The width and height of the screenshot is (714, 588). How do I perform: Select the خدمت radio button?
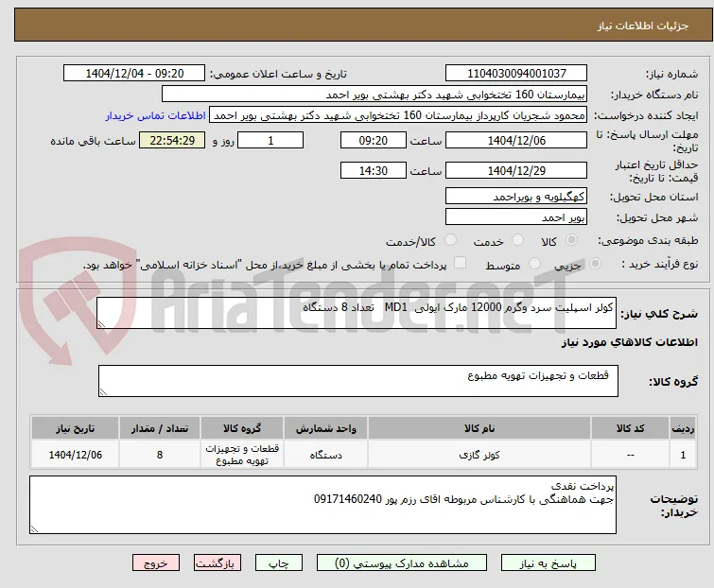pyautogui.click(x=517, y=240)
